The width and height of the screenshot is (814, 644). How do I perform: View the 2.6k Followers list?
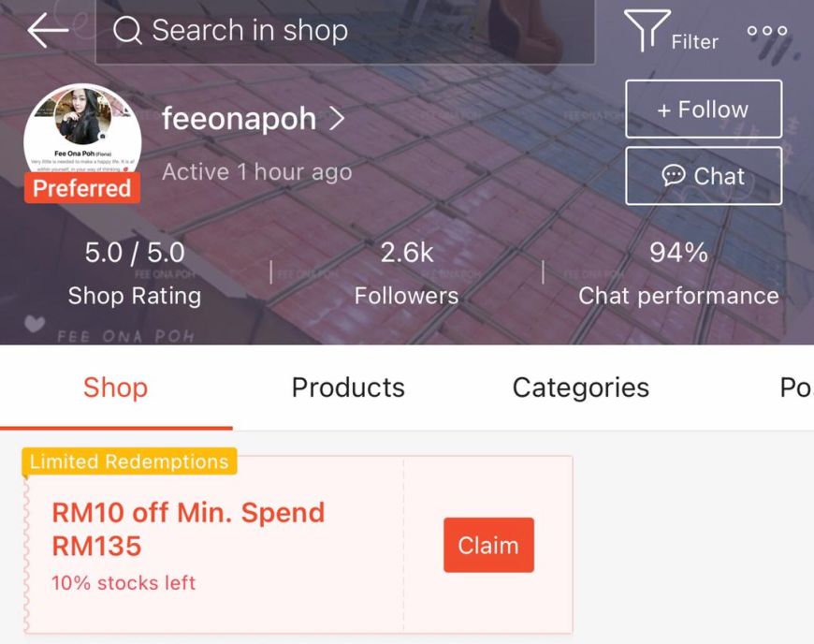click(x=406, y=273)
